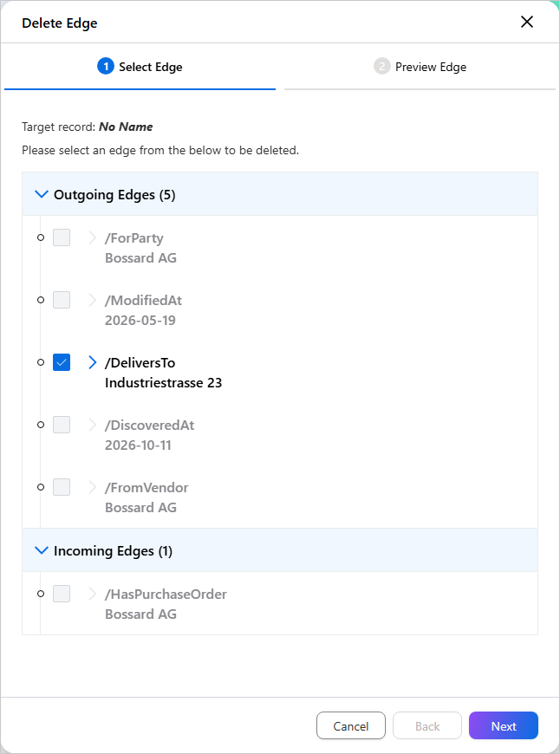
Task: Expand the /ForParty edge chevron
Action: pos(93,237)
